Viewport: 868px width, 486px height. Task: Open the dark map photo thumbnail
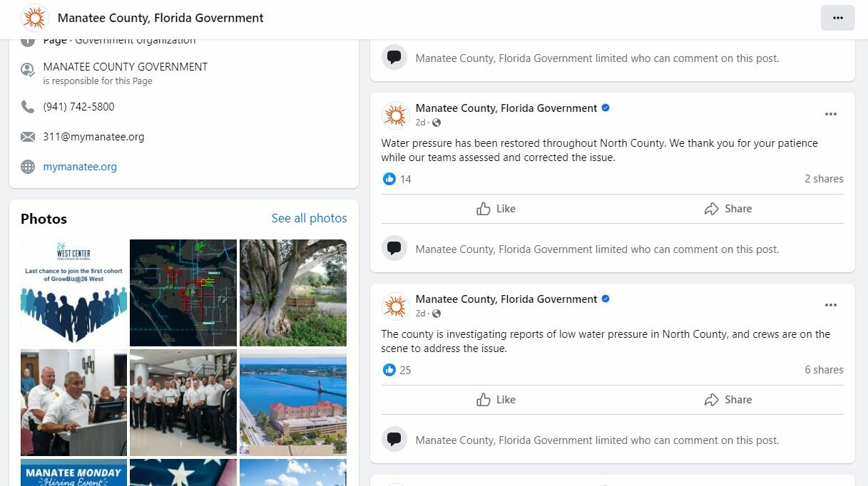tap(183, 293)
